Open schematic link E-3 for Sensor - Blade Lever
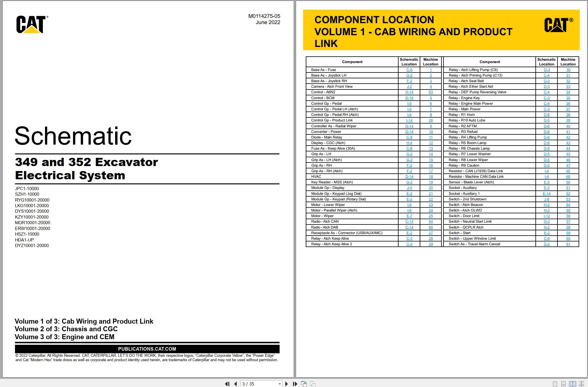 click(x=547, y=182)
